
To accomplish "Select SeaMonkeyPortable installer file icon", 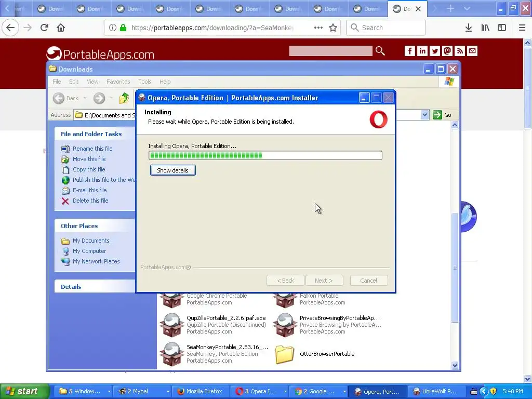I will [x=172, y=354].
